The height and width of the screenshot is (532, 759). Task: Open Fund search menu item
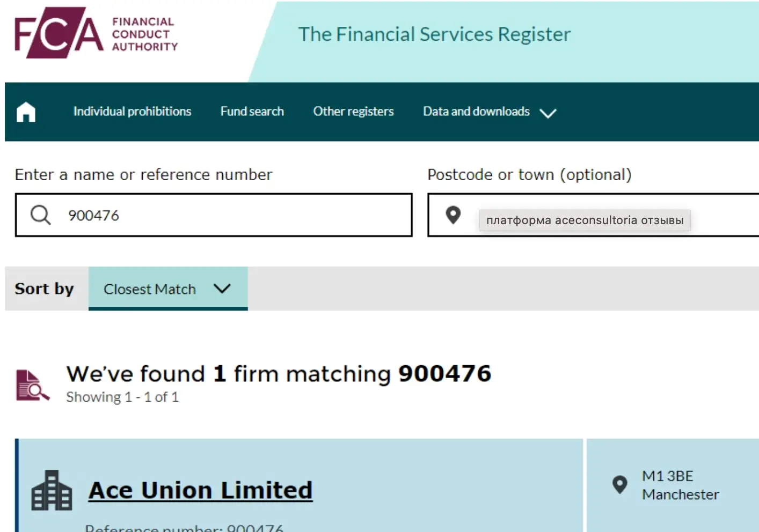[x=252, y=112]
